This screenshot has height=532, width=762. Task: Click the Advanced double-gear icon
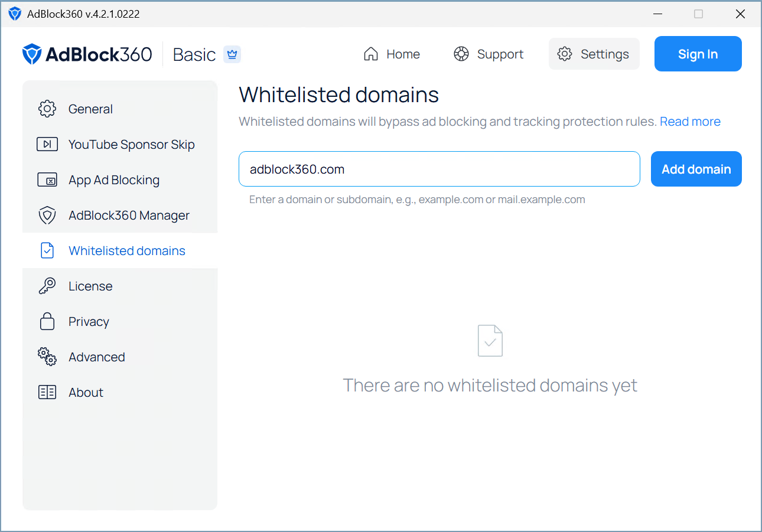47,357
